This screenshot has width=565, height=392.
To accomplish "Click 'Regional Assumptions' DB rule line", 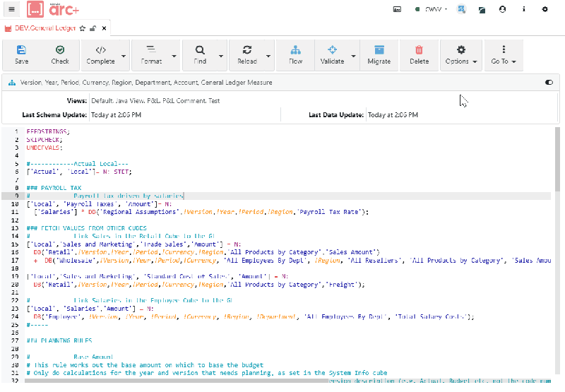I will click(201, 212).
